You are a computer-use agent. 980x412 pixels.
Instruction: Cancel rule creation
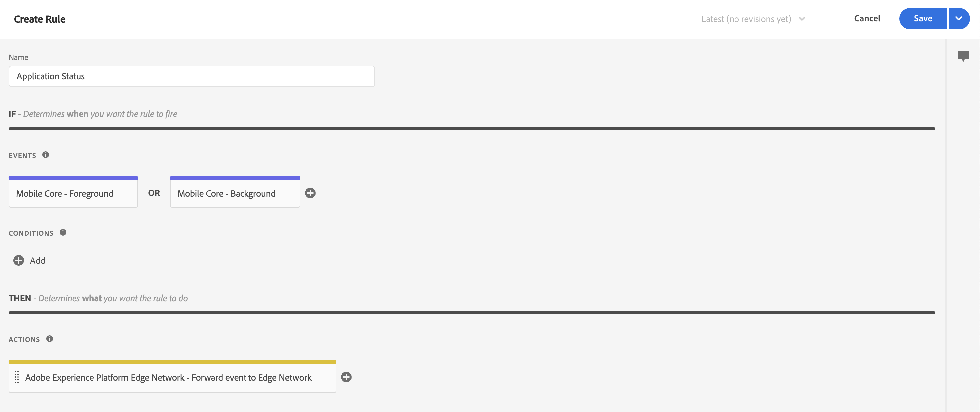click(x=867, y=18)
